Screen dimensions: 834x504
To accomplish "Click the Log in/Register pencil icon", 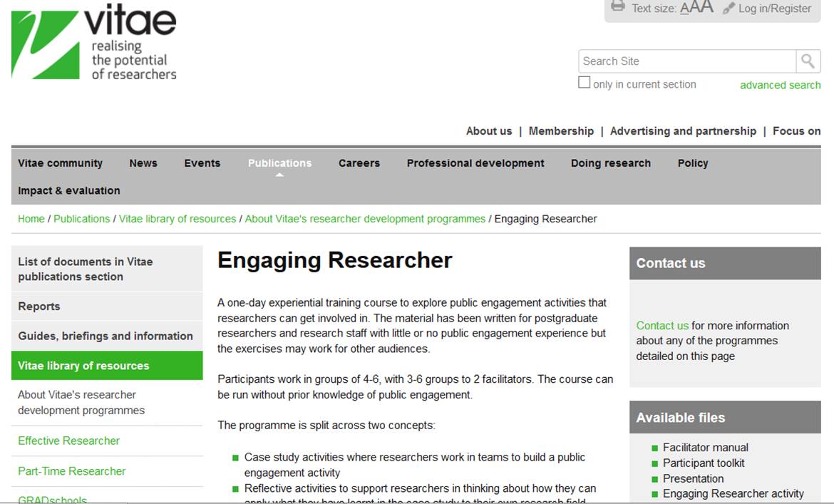I will coord(729,8).
